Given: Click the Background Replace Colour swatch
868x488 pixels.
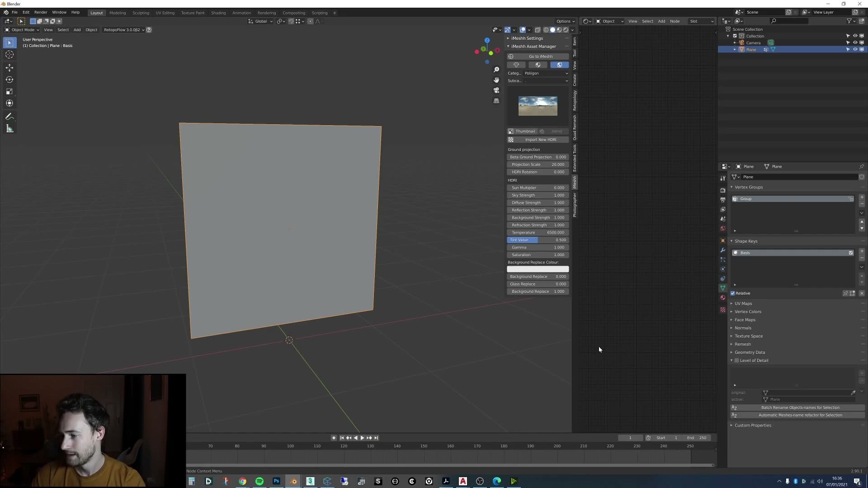Looking at the screenshot, I should [x=538, y=269].
